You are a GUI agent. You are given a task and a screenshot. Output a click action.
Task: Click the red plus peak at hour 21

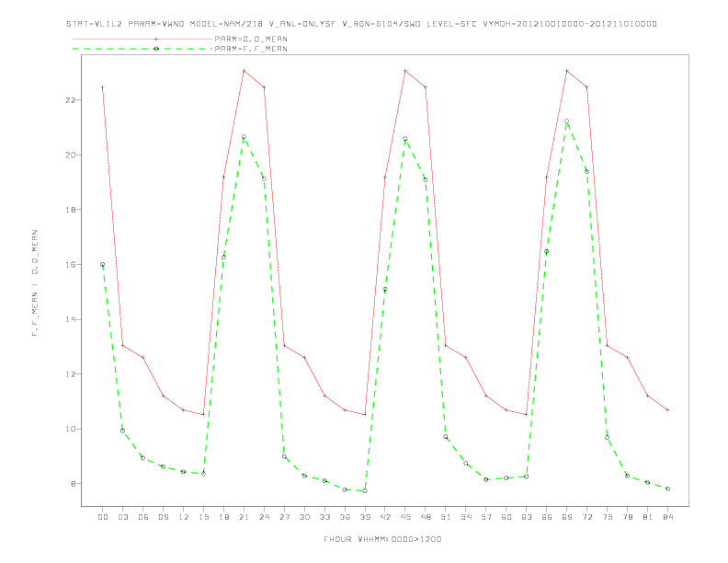point(244,71)
